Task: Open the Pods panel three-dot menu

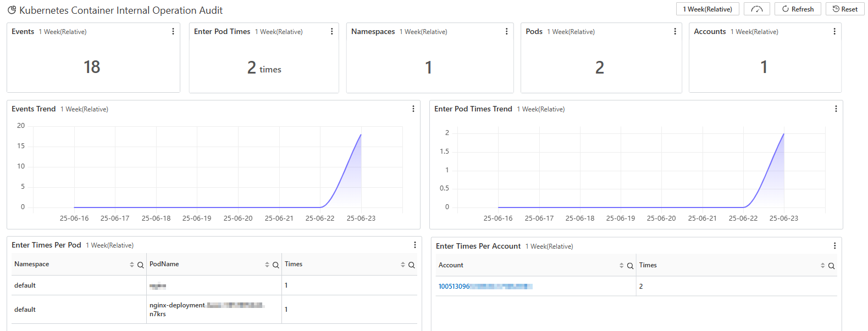Action: pos(675,31)
